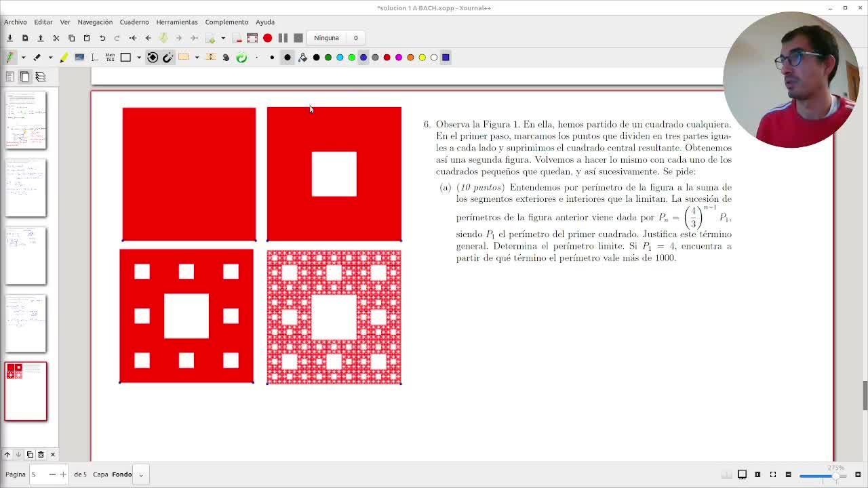The width and height of the screenshot is (868, 488).
Task: Open the Pen tool options dropdown
Action: [x=23, y=58]
